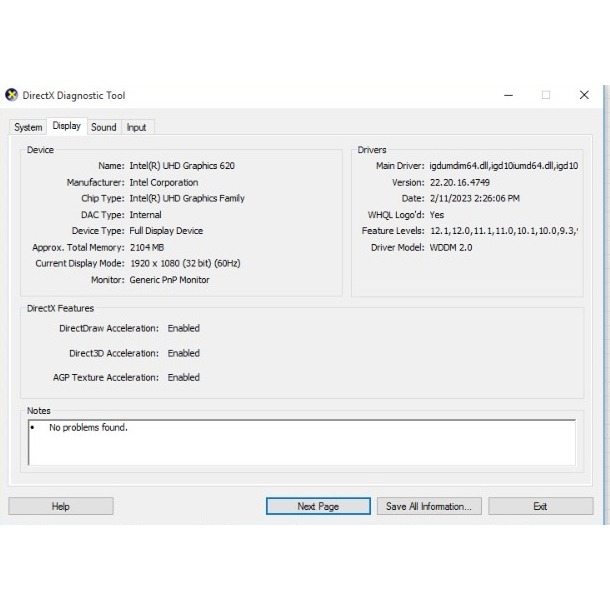Click DAC Type value 'Internal'
Viewport: 610px width, 610px height.
tap(145, 215)
